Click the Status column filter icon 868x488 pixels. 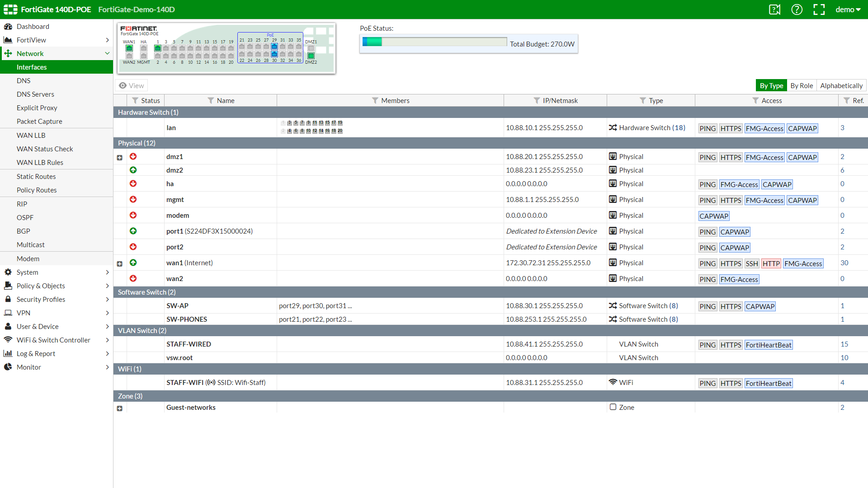point(135,100)
